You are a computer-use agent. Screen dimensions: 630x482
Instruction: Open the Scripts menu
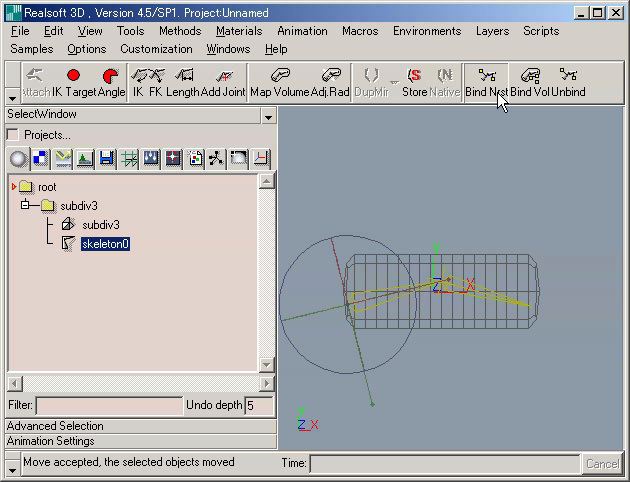click(x=541, y=31)
